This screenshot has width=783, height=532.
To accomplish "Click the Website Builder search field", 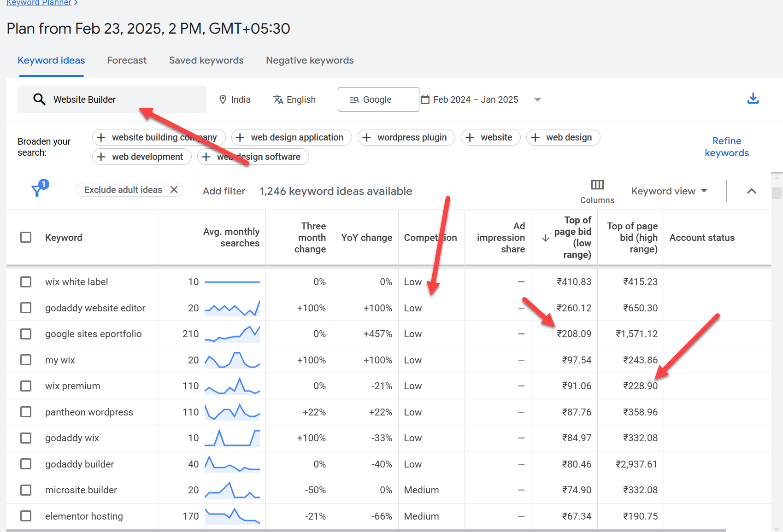I will pyautogui.click(x=112, y=99).
